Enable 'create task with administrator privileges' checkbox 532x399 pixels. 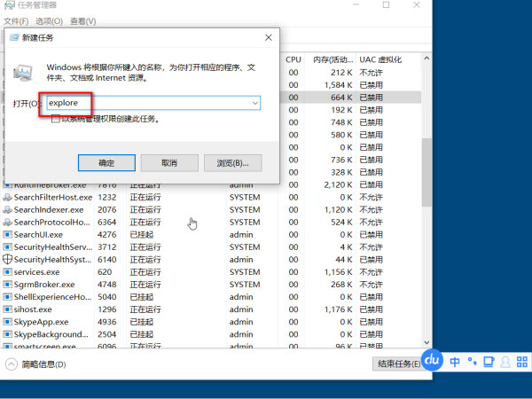point(56,119)
